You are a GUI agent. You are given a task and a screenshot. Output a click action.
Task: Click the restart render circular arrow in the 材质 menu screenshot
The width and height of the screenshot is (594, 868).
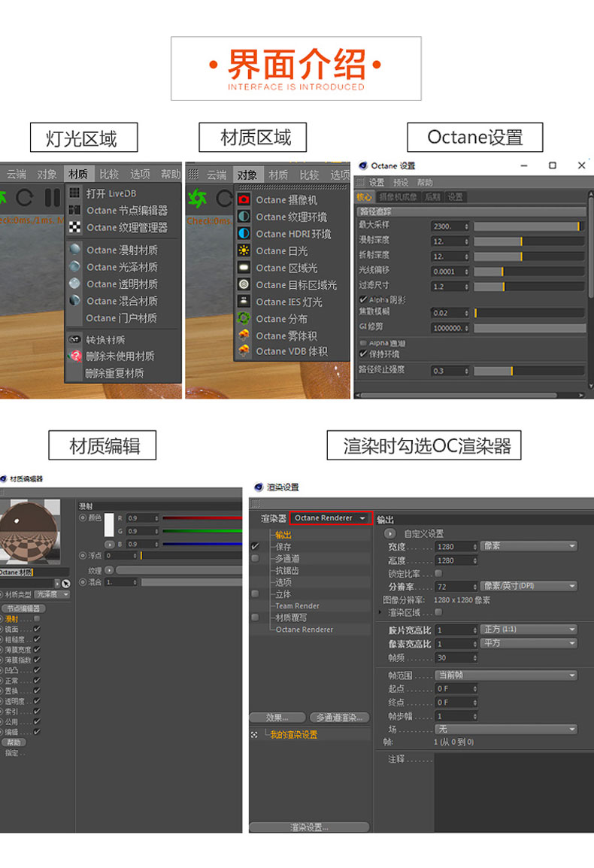24,198
